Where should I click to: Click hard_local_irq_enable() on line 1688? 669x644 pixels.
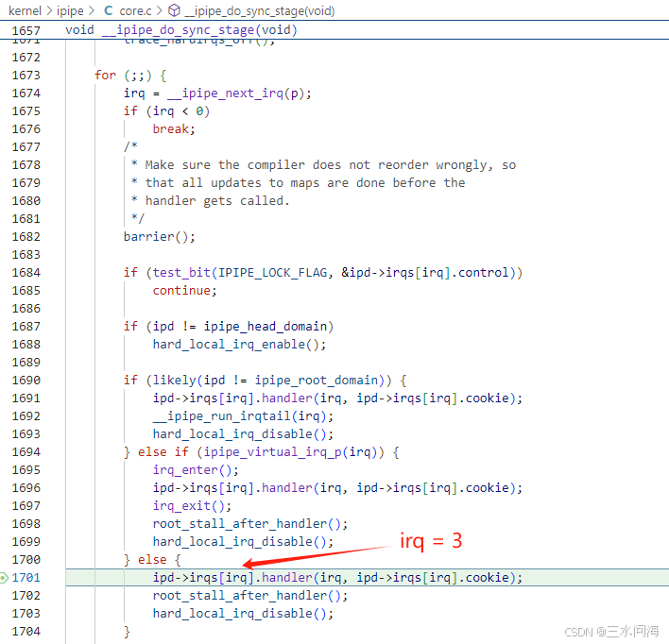pos(239,344)
